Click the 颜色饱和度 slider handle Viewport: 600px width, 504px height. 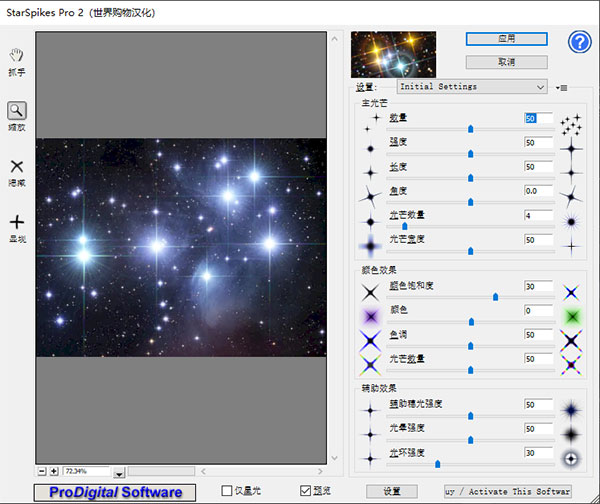point(495,297)
